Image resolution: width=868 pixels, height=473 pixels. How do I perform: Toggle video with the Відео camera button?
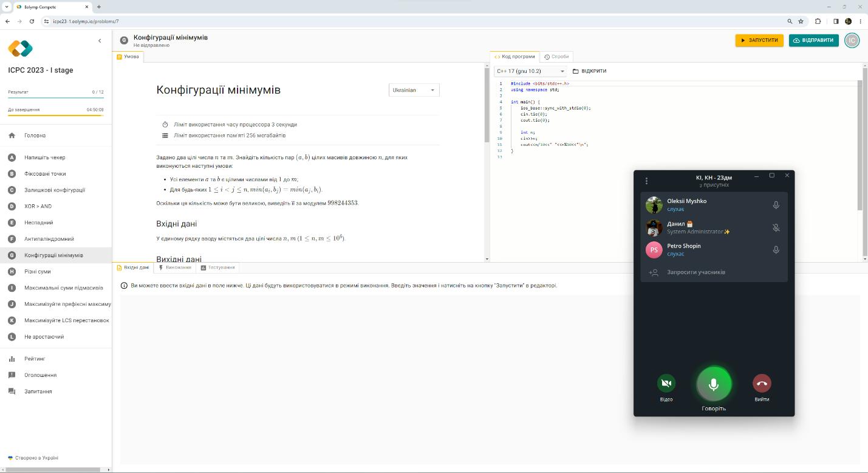tap(666, 383)
